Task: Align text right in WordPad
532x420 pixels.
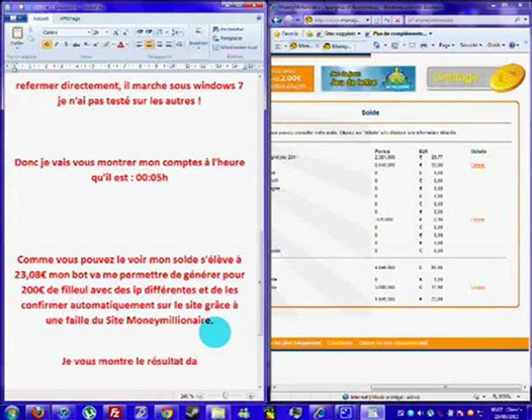Action: point(159,44)
